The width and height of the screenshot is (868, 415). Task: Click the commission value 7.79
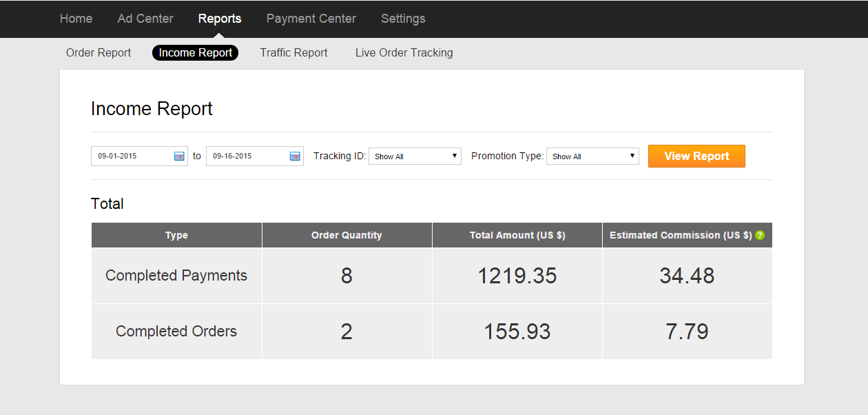coord(687,332)
